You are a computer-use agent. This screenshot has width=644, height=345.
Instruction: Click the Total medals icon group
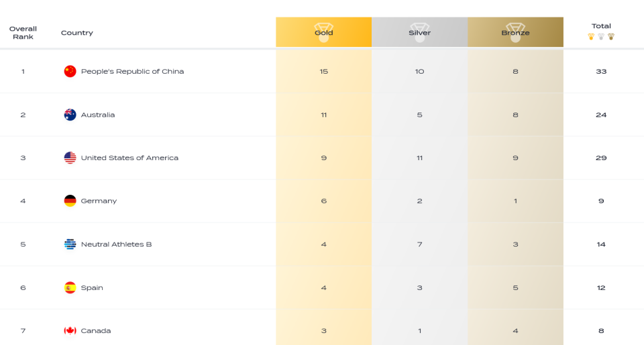[601, 37]
